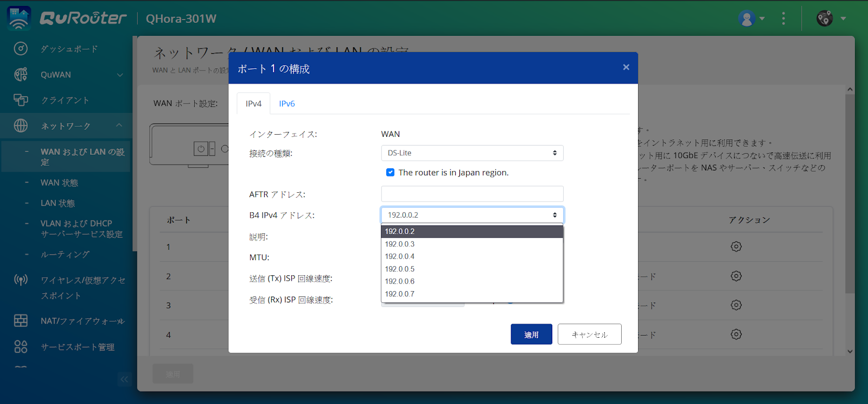Collapse the ネットワーク sidebar section

[119, 126]
